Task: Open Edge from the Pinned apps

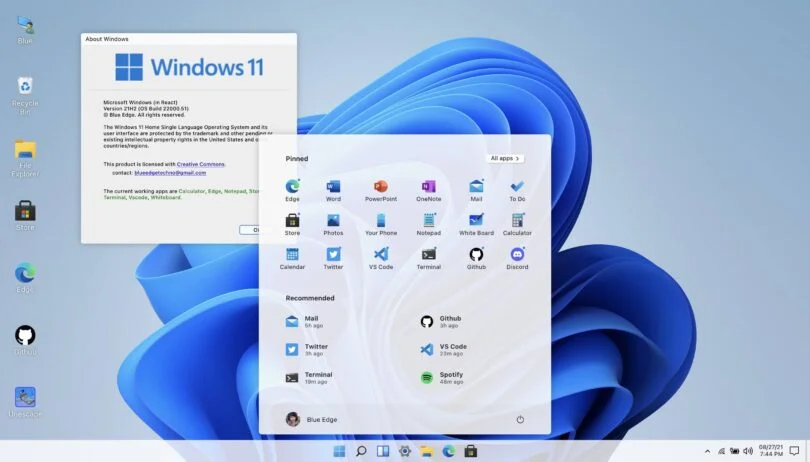Action: (292, 190)
